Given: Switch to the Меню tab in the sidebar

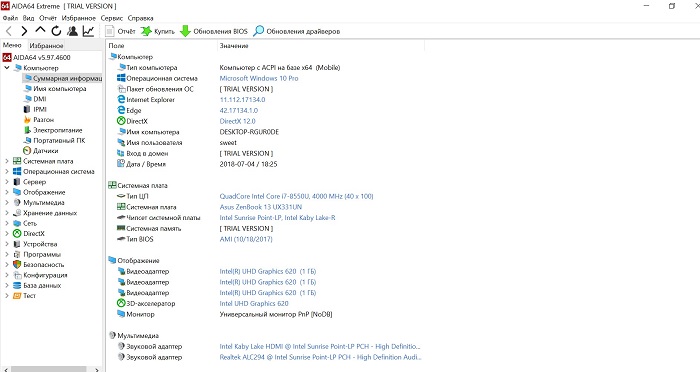Looking at the screenshot, I should click(x=12, y=45).
